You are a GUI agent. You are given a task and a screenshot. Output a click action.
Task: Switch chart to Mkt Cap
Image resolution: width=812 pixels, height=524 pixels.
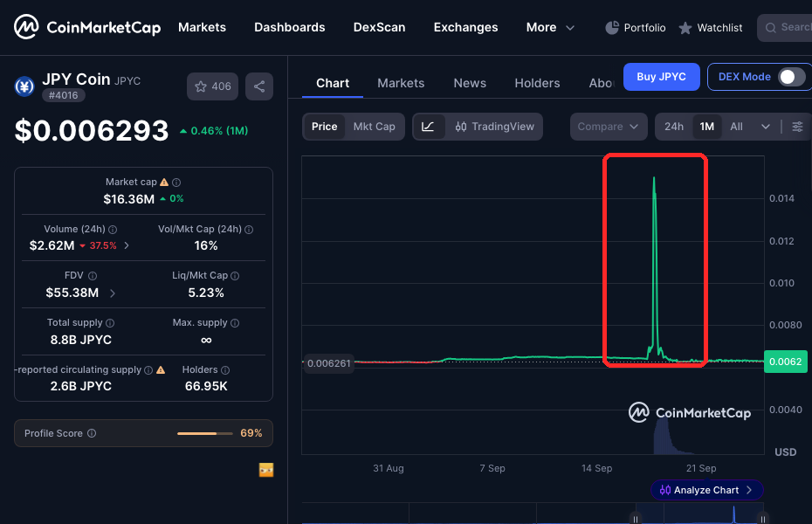click(x=374, y=127)
